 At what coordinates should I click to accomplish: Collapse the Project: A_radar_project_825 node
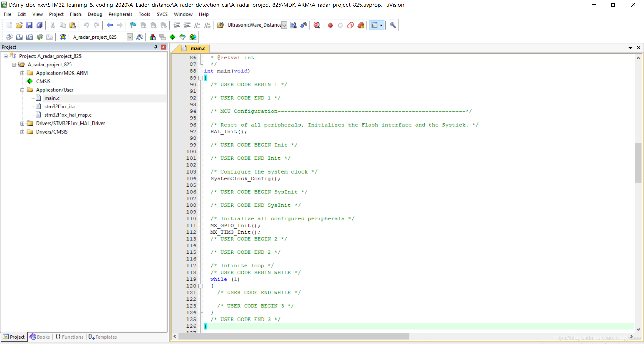click(x=6, y=56)
